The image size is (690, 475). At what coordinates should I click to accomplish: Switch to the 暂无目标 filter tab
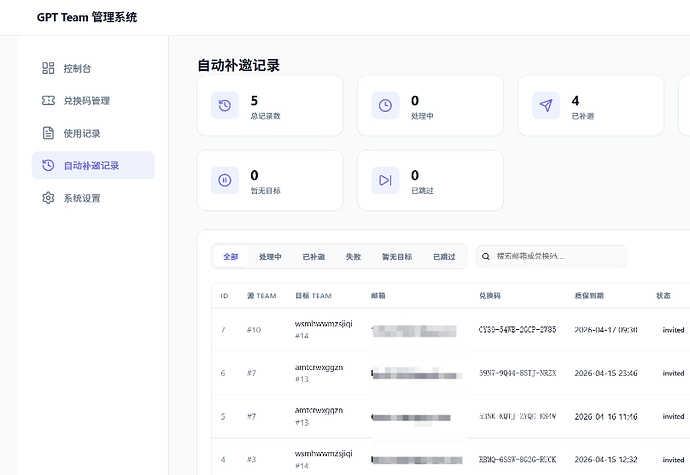pyautogui.click(x=397, y=257)
